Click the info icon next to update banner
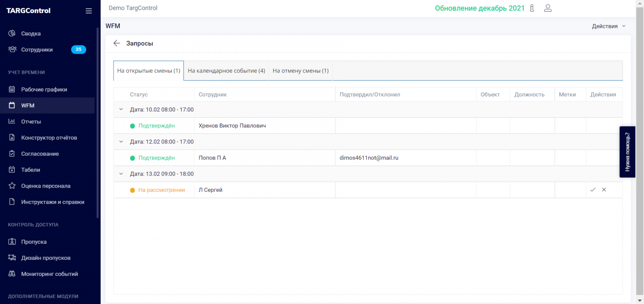 [532, 8]
